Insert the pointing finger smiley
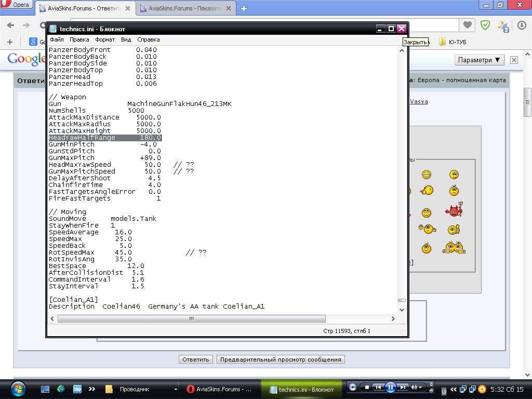 427,190
